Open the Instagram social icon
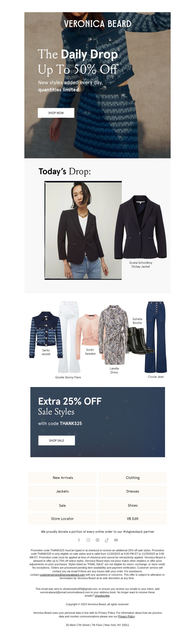 [88, 540]
